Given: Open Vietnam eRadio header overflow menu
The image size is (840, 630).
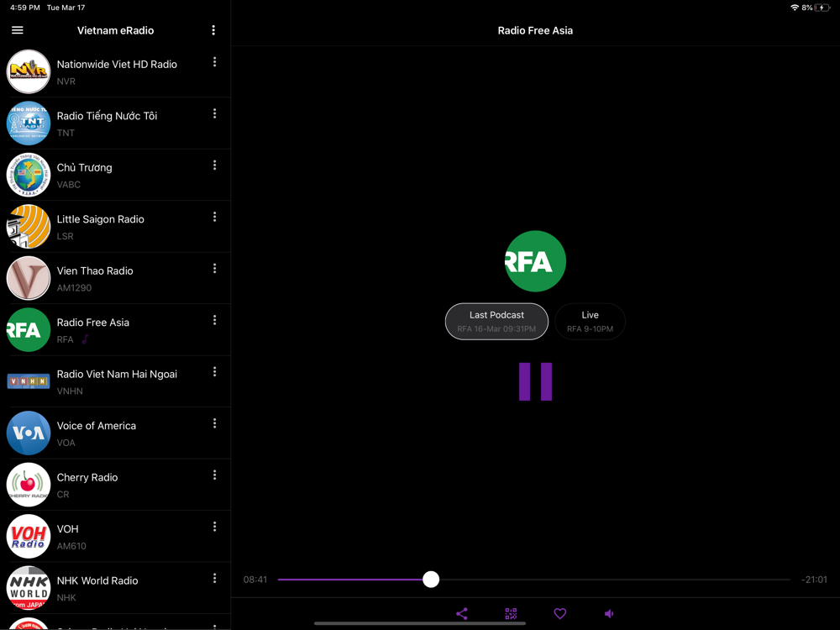Looking at the screenshot, I should click(x=213, y=30).
